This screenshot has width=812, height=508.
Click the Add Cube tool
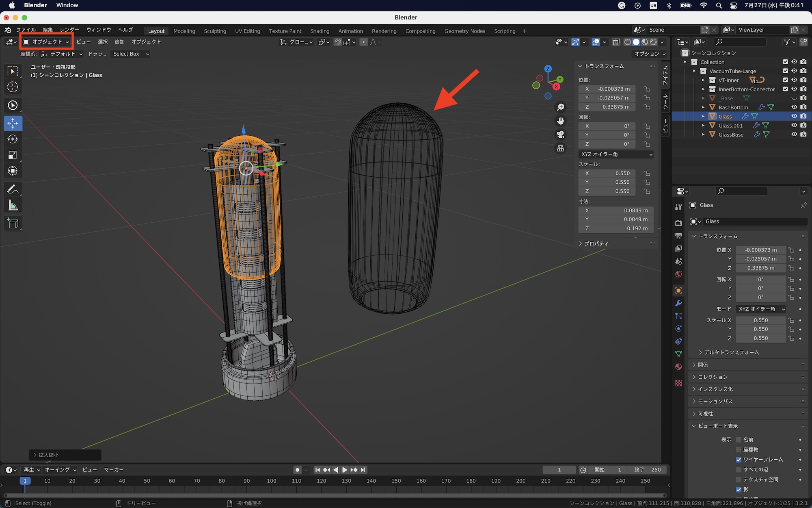[x=13, y=224]
